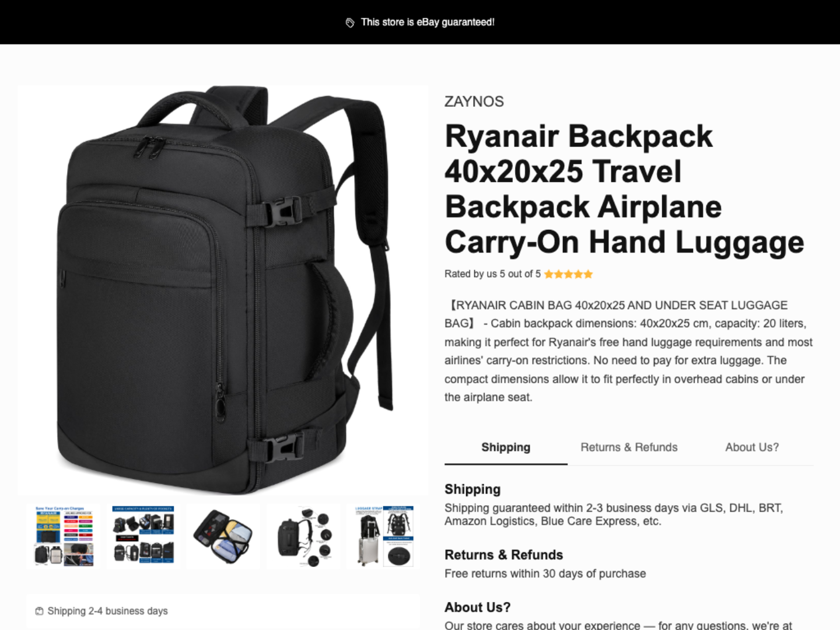
Task: Select the Ryanair carry-on charges thumbnail
Action: click(64, 536)
